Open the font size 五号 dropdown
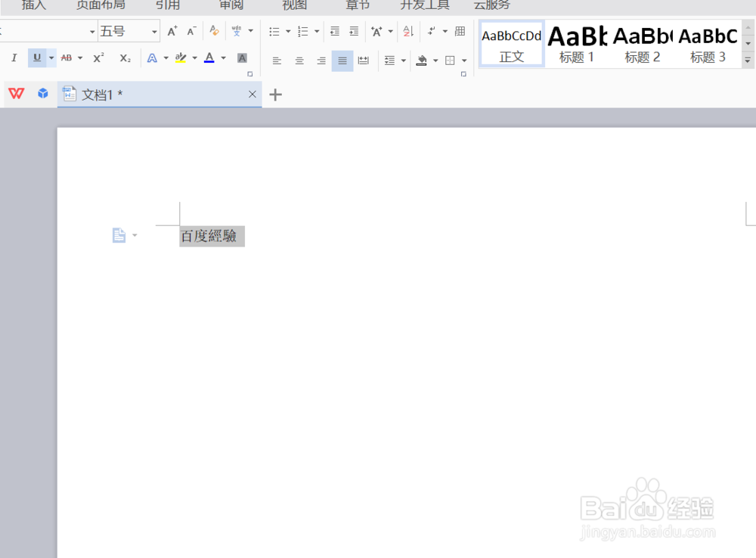756x558 pixels. point(154,32)
